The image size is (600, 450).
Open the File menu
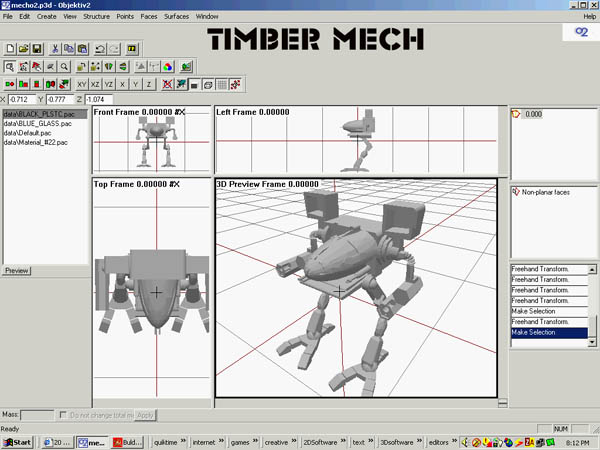point(8,16)
